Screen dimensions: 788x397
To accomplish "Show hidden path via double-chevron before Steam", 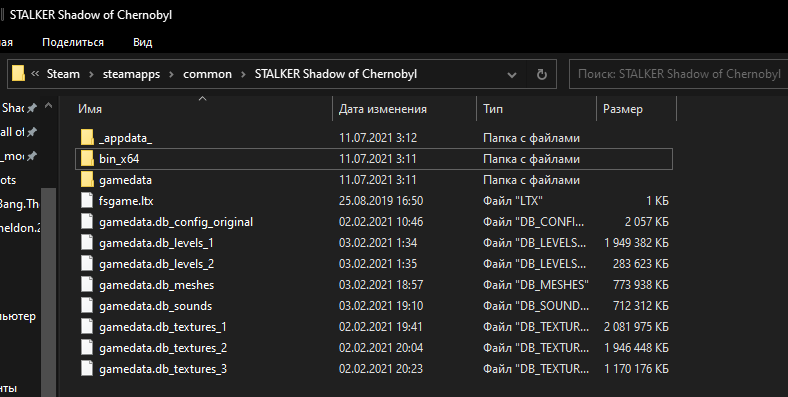I will click(x=35, y=74).
